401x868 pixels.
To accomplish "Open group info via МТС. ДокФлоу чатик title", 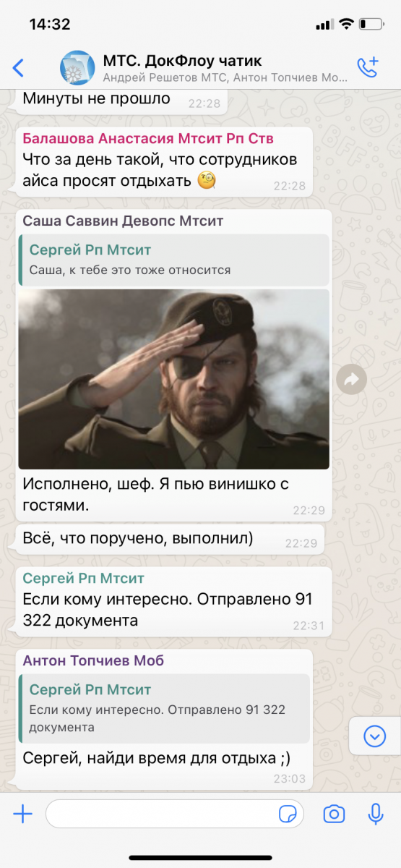I will pos(183,61).
